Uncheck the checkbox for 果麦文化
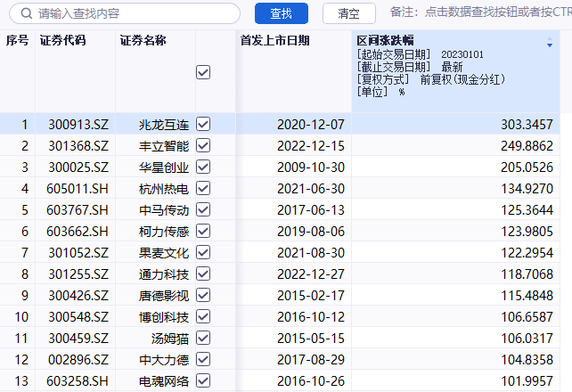 (x=203, y=252)
